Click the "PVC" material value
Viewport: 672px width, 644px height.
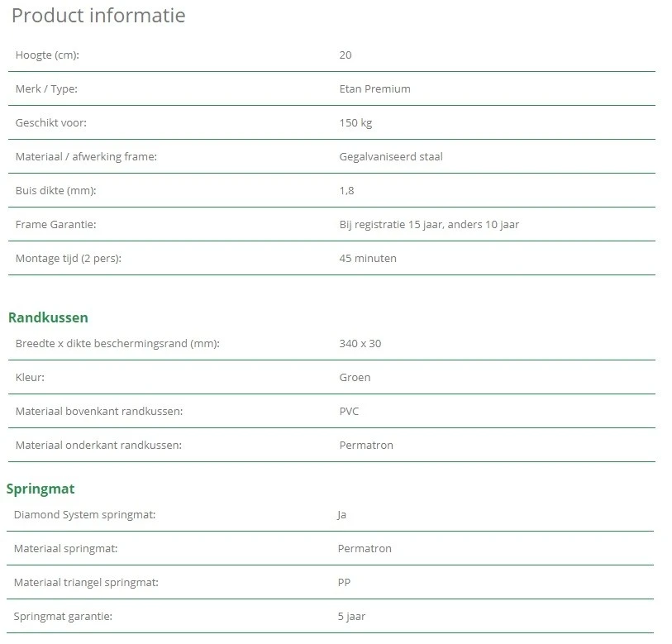point(349,412)
